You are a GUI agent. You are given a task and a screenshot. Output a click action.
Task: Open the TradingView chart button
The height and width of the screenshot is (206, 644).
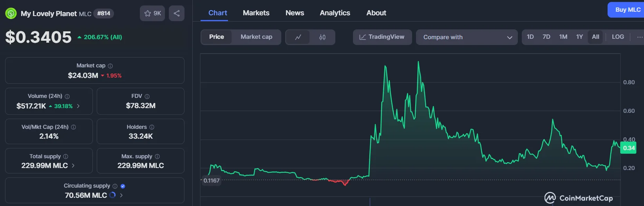[382, 37]
